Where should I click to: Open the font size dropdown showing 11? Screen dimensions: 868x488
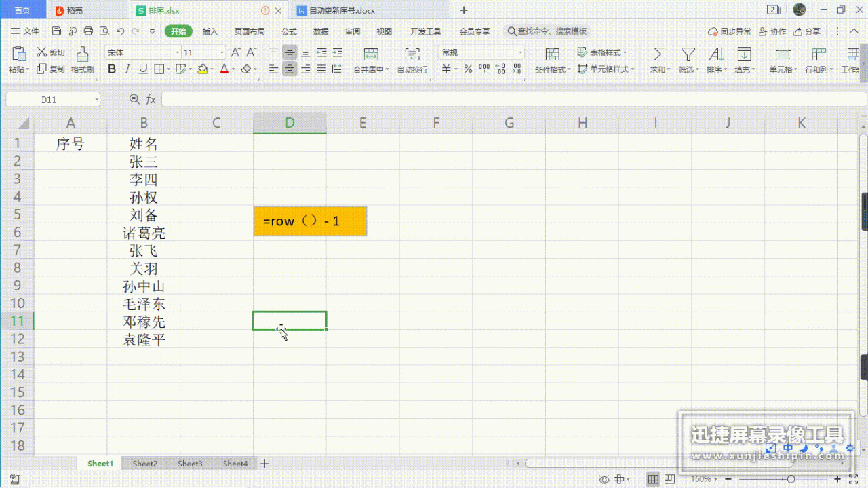coord(222,52)
